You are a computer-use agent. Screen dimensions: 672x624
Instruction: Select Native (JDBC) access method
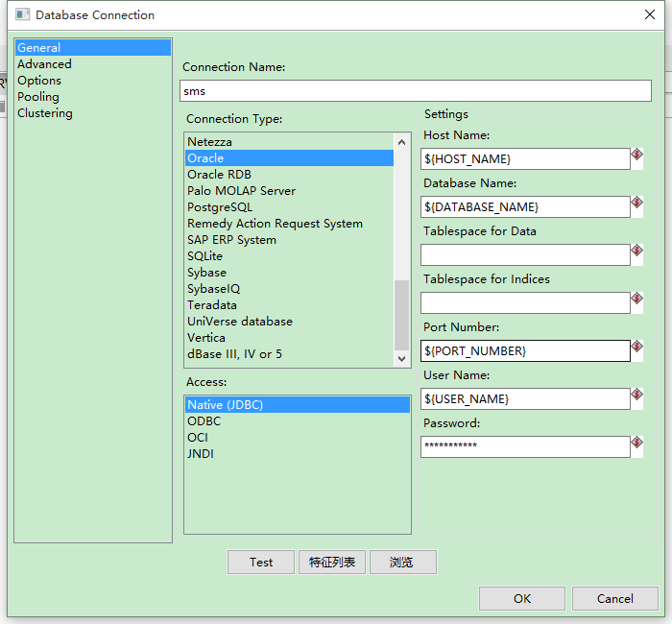(x=298, y=404)
